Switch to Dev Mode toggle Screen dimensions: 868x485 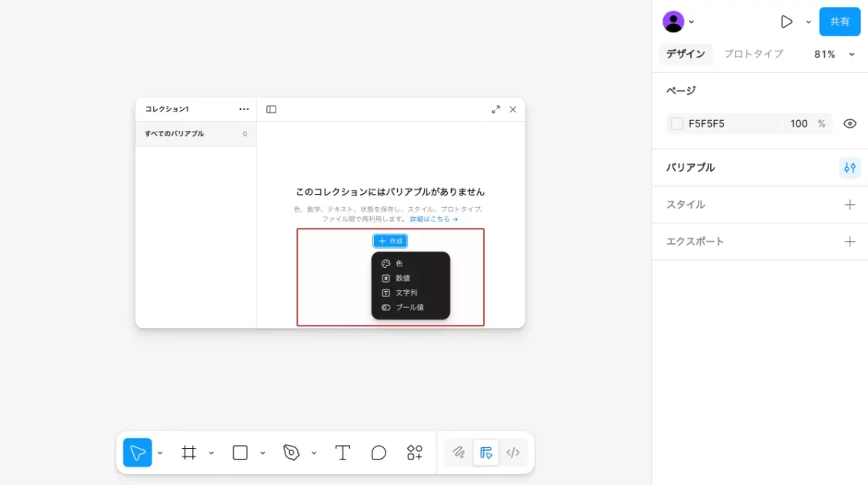tap(513, 453)
